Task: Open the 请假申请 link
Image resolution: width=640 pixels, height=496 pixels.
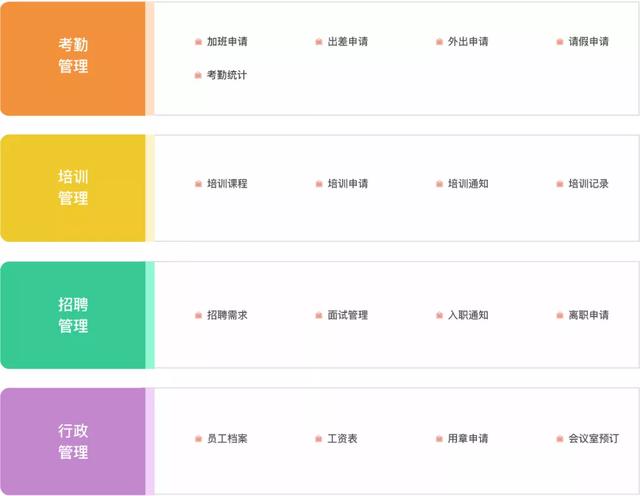Action: 589,41
